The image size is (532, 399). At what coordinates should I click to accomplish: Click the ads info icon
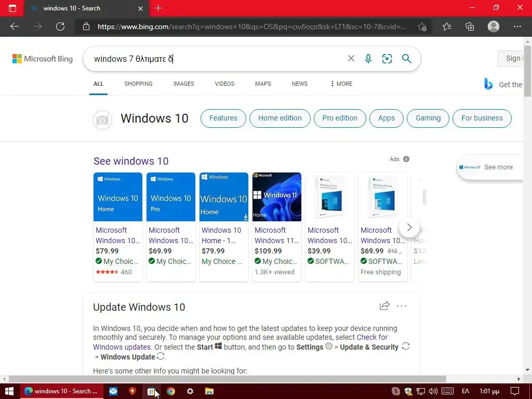406,159
